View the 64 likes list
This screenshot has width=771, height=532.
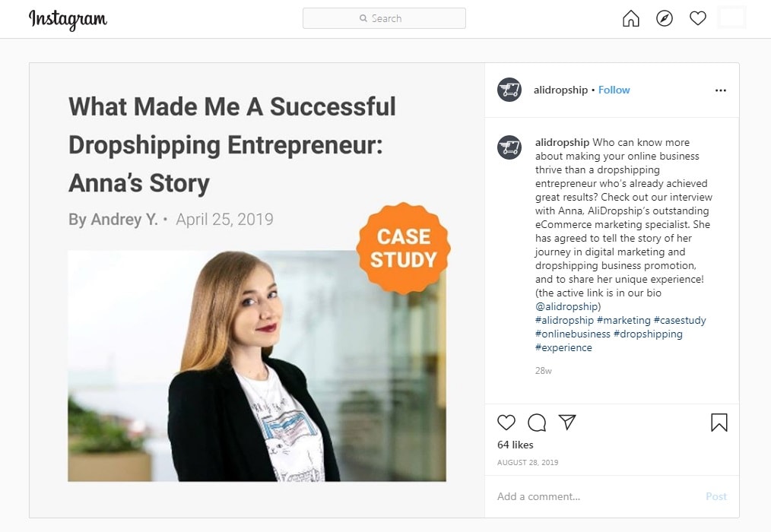[x=516, y=445]
